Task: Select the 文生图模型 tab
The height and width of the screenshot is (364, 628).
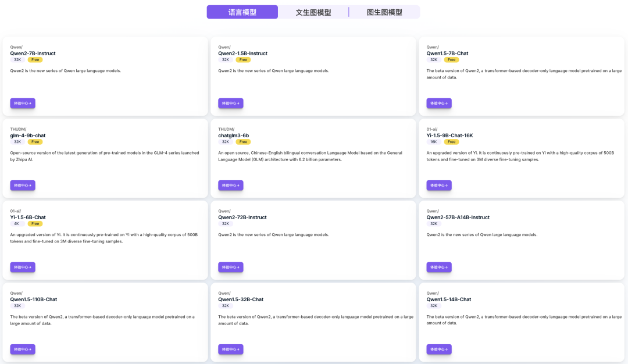Action: click(313, 12)
